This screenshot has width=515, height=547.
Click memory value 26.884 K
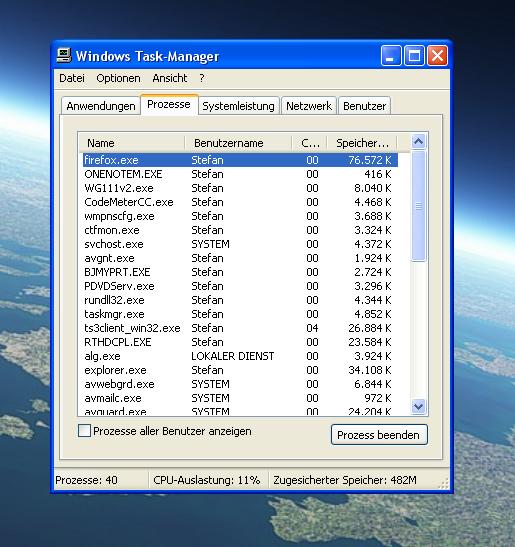point(370,328)
